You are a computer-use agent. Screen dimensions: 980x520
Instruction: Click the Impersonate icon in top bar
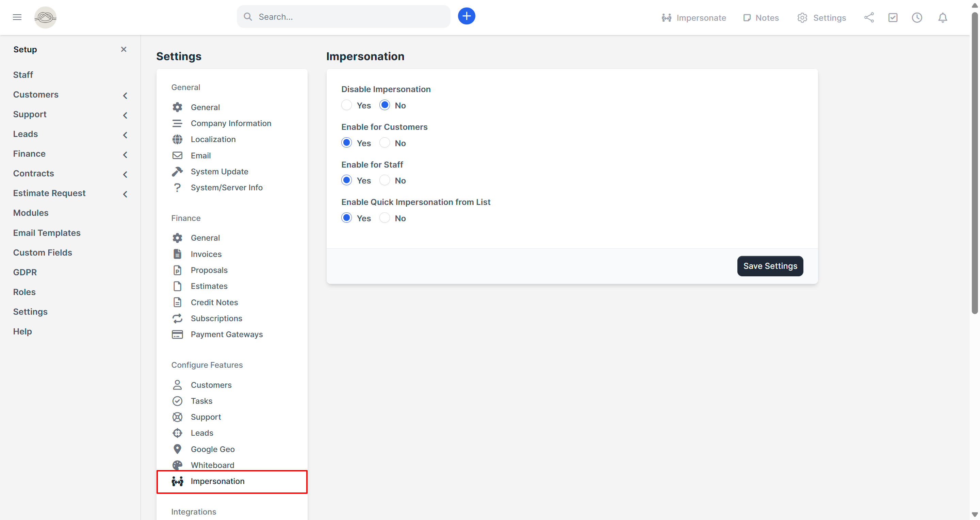[666, 18]
